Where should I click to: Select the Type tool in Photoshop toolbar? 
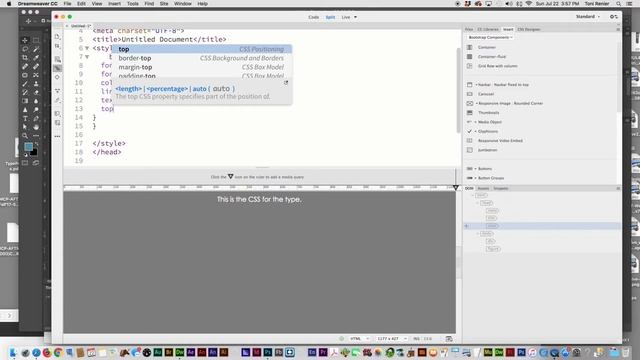[x=25, y=118]
